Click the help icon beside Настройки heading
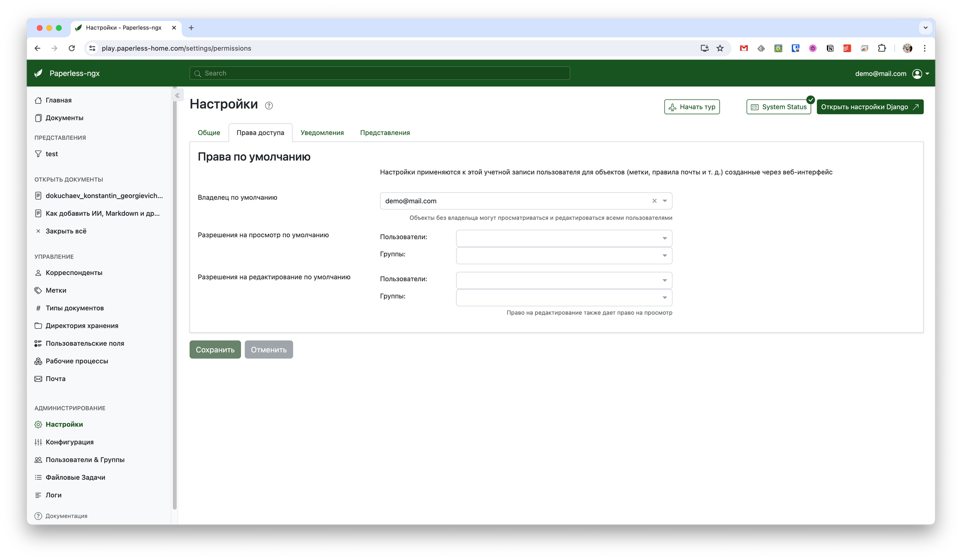The image size is (962, 560). [269, 106]
